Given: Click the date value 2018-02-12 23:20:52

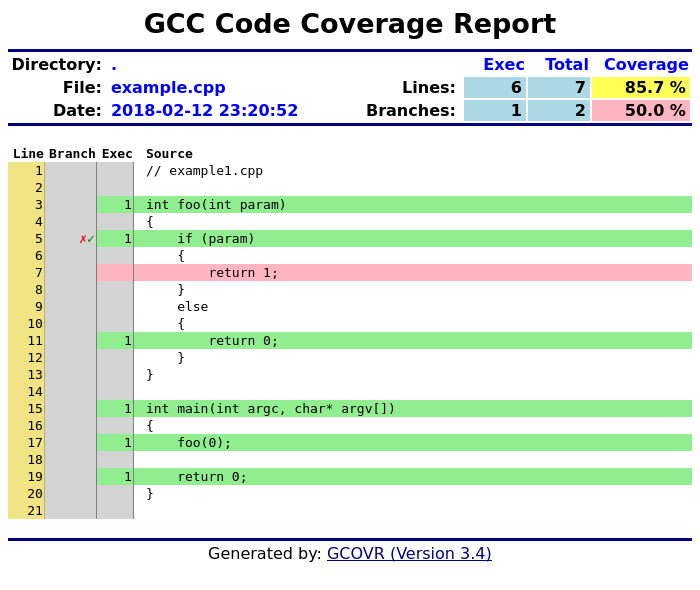Looking at the screenshot, I should tap(204, 110).
